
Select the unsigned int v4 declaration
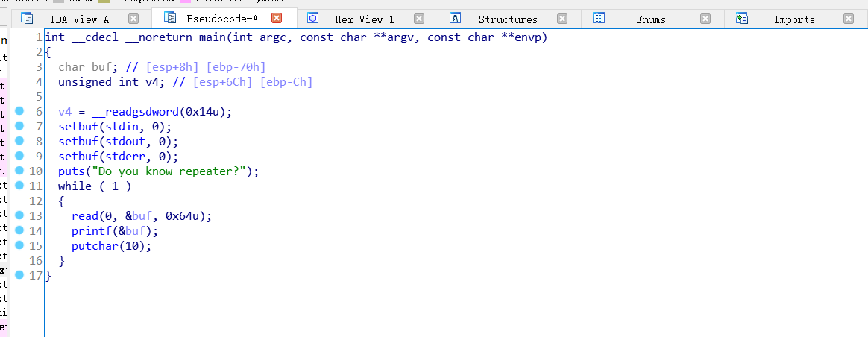pos(111,83)
